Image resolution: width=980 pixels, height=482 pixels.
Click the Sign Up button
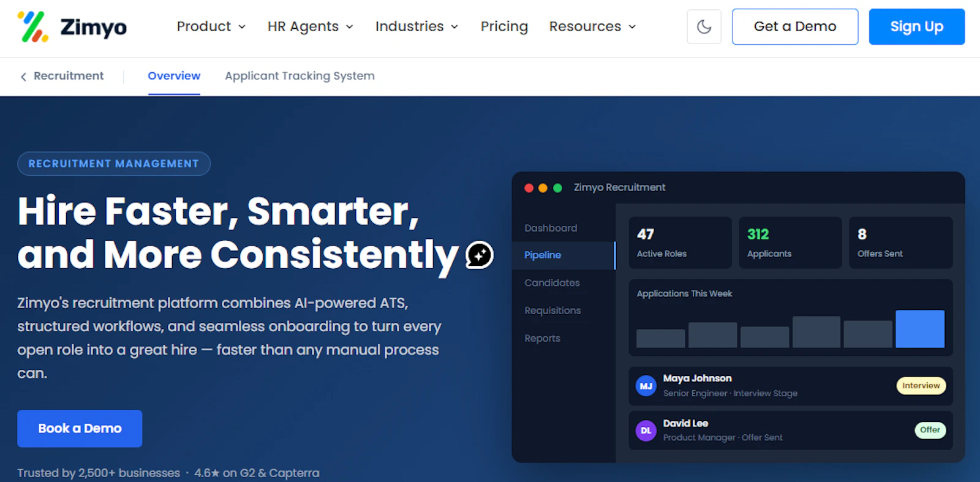(917, 26)
